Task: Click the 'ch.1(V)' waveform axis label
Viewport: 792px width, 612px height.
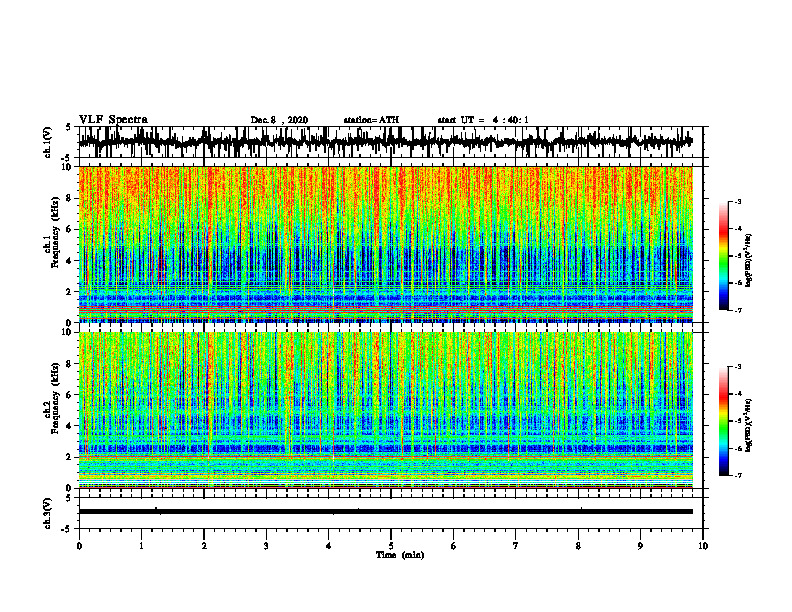Action: pos(48,142)
